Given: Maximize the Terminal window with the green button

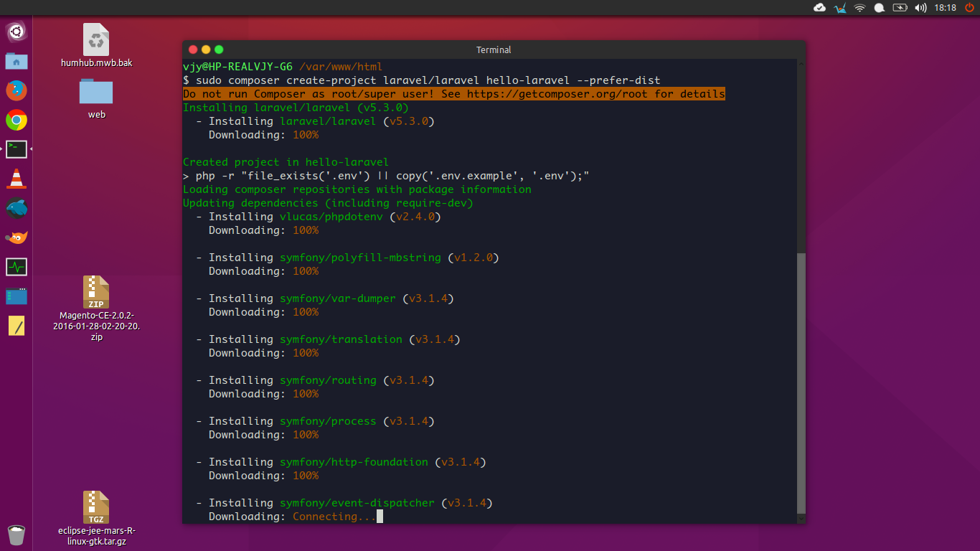Looking at the screenshot, I should (x=219, y=50).
